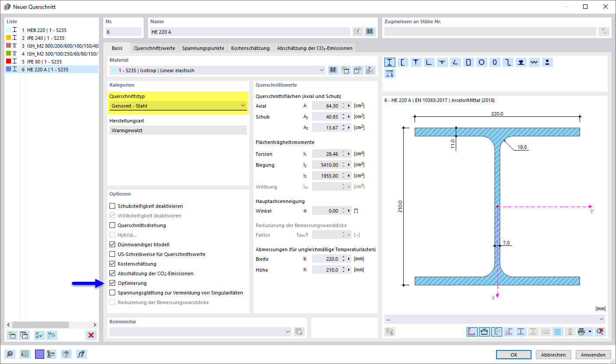Open the units and decimal places settings

point(25,354)
